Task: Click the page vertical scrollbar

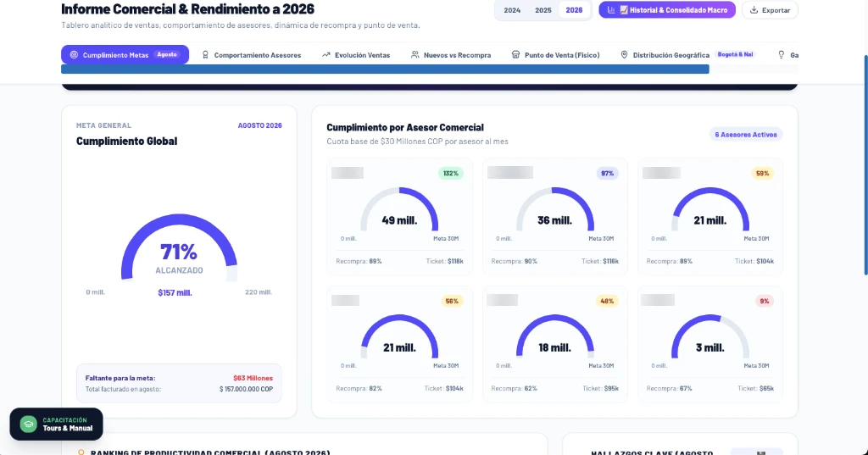Action: 865,165
